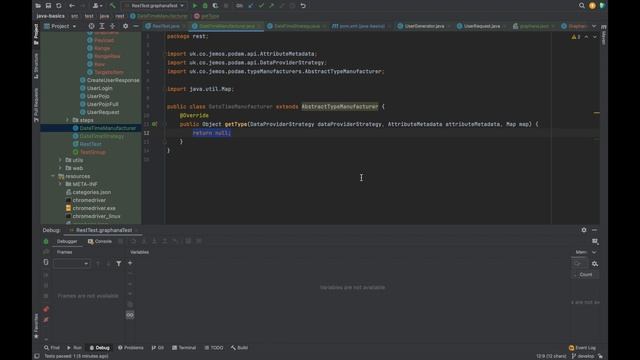Click the Git Commit checkmark icon
This screenshot has height=360, width=640.
tap(261, 6)
